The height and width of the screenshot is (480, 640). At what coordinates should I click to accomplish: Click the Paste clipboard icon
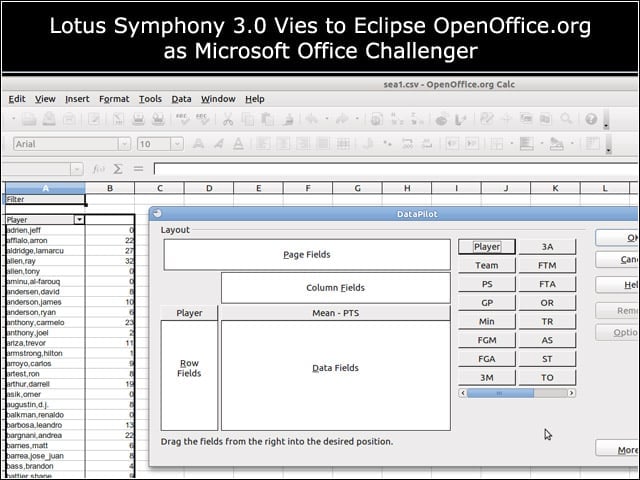267,119
